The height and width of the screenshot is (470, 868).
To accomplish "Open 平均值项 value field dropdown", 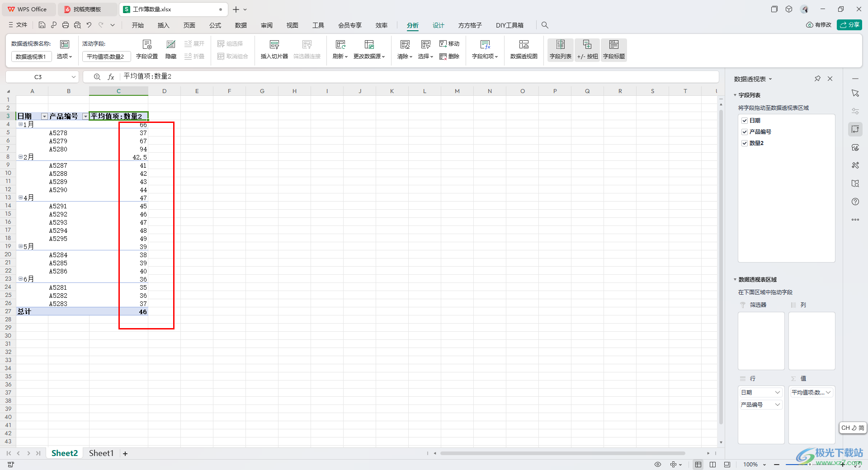I will click(828, 393).
